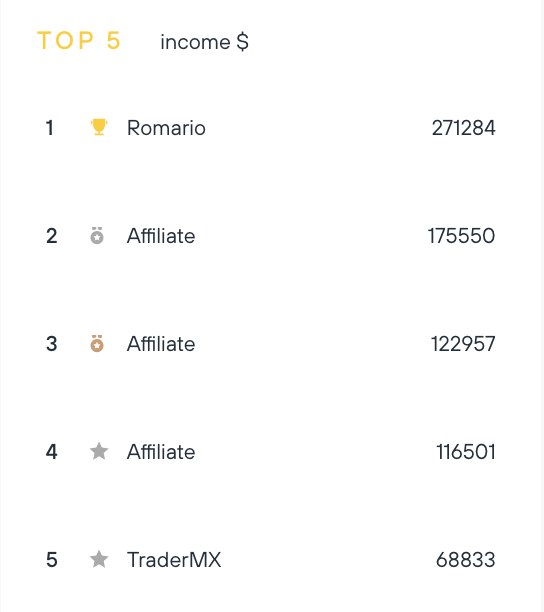Screen dimensions: 544x612
Task: Click the income $ label
Action: (204, 42)
